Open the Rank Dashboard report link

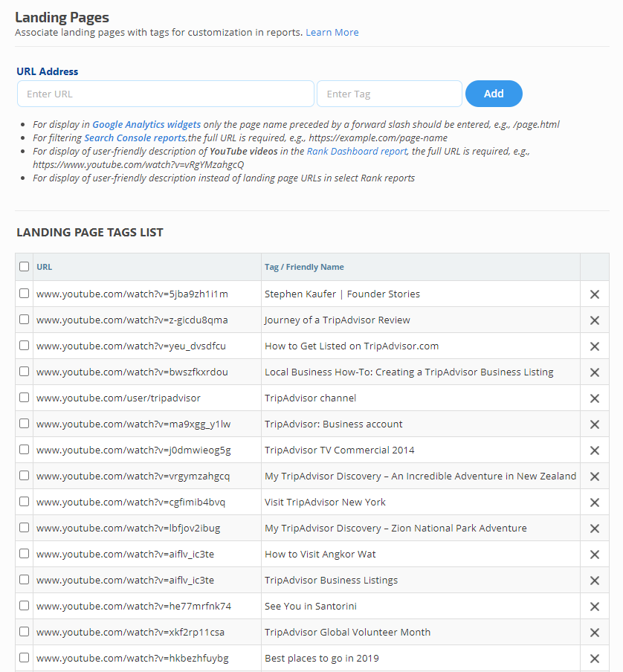pyautogui.click(x=357, y=151)
